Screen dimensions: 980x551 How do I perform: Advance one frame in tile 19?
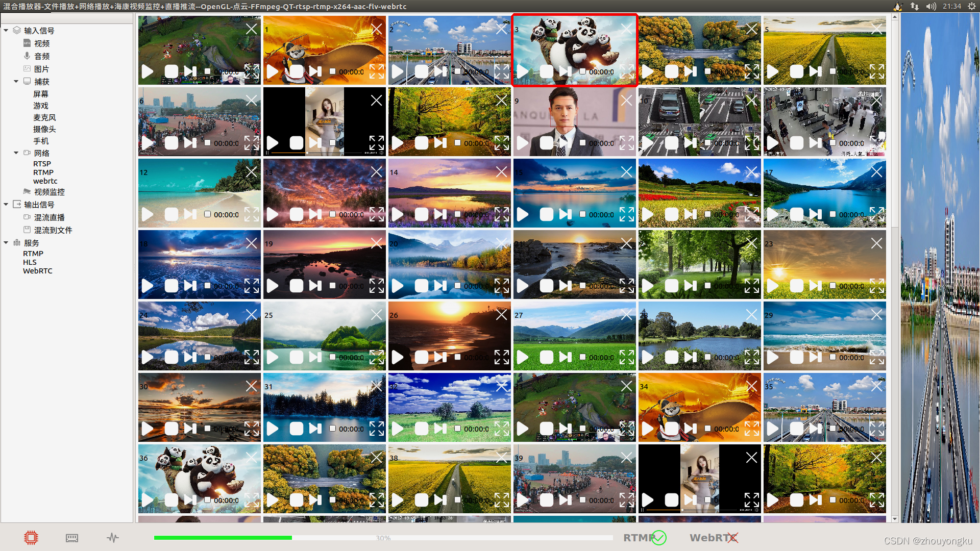[x=315, y=286]
